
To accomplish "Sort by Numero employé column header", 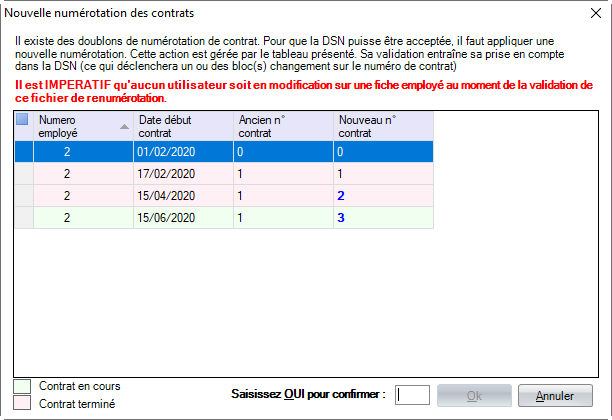I will 75,125.
